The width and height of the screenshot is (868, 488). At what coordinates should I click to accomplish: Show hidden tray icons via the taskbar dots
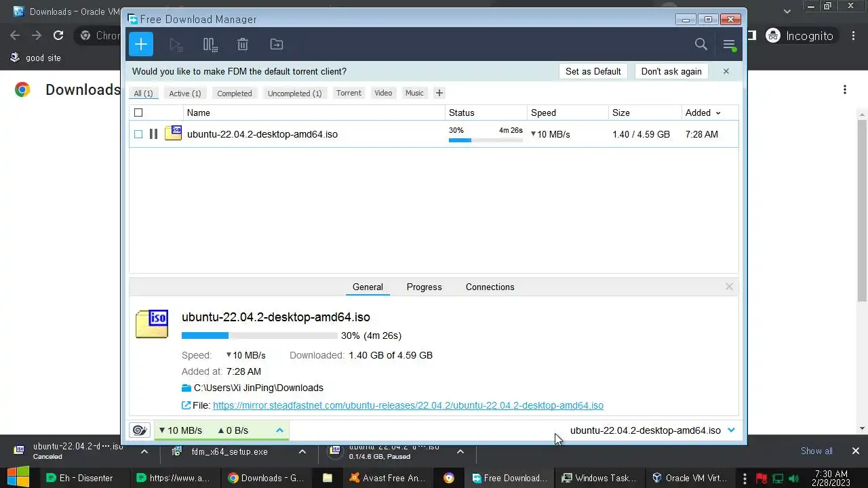[x=745, y=478]
